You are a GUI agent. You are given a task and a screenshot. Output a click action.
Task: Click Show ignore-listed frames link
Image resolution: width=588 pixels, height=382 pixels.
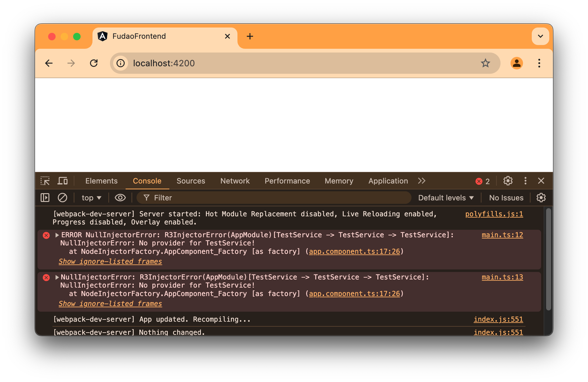click(110, 261)
